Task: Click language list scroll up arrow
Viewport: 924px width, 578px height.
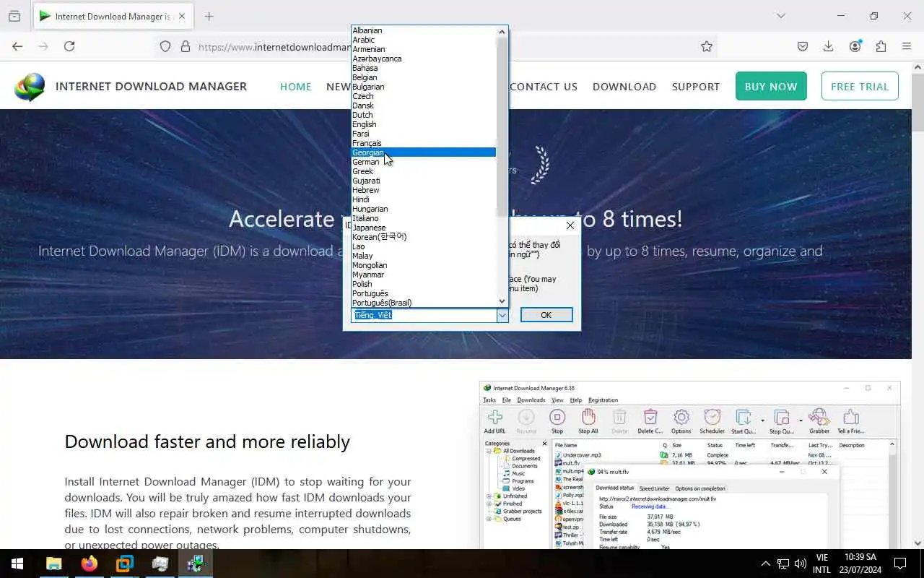Action: tap(502, 31)
